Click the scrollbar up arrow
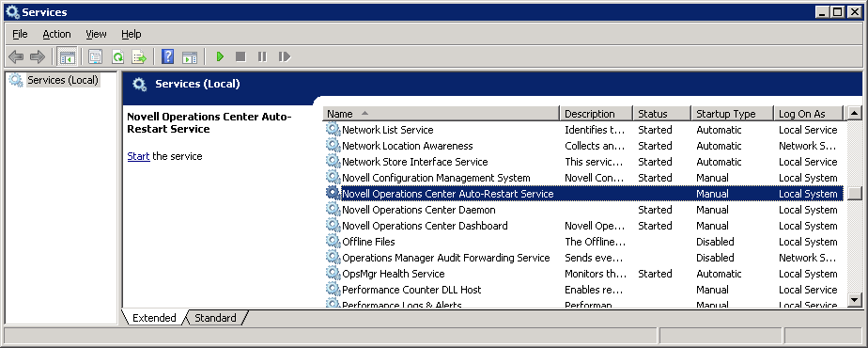This screenshot has height=348, width=868. pos(855,114)
